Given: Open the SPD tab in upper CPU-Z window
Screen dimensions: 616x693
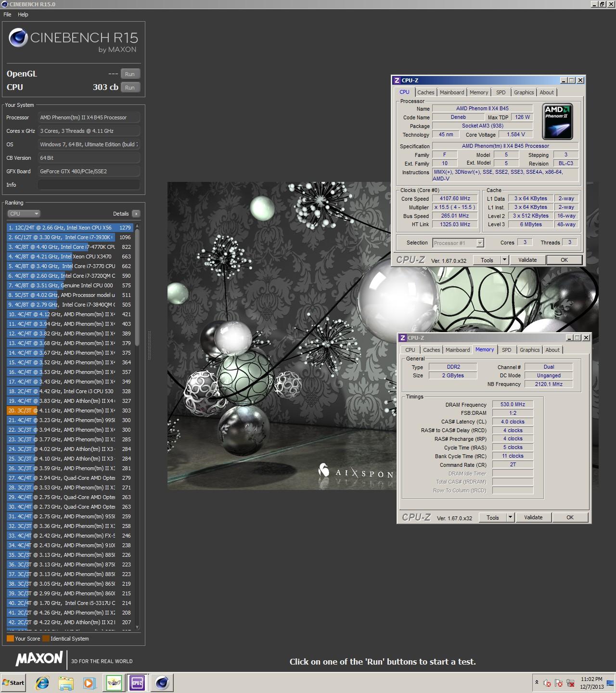Looking at the screenshot, I should tap(501, 92).
